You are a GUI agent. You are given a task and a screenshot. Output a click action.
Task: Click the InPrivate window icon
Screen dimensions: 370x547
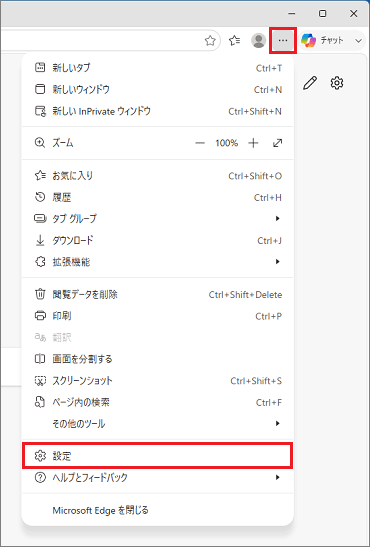[40, 111]
